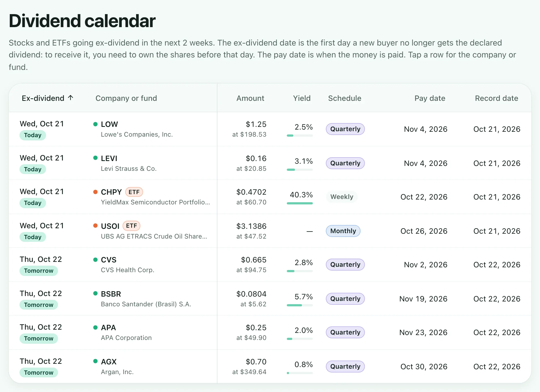Click the CVS ticker symbol
Screen dimensions: 540x392
click(x=108, y=260)
